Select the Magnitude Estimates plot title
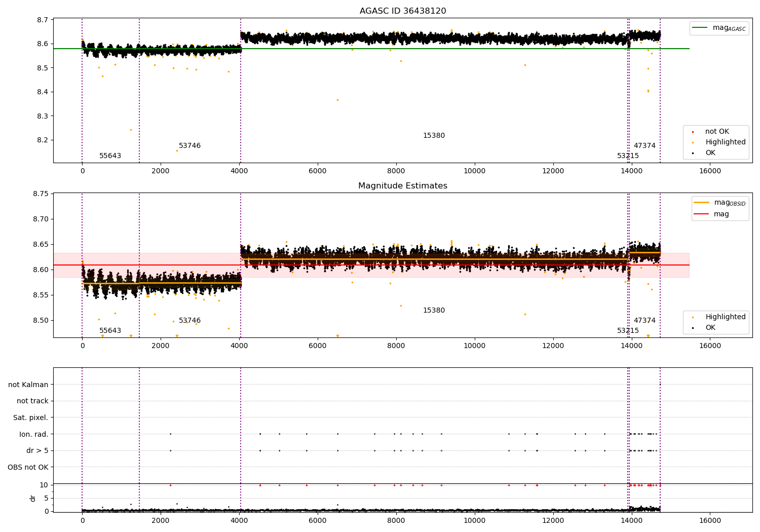The height and width of the screenshot is (532, 760). 403,186
